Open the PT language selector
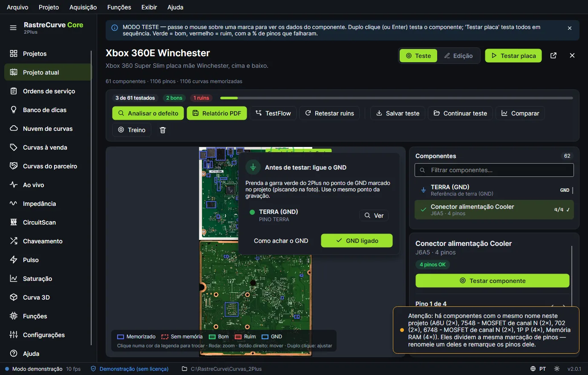The width and height of the screenshot is (588, 375). coord(538,369)
